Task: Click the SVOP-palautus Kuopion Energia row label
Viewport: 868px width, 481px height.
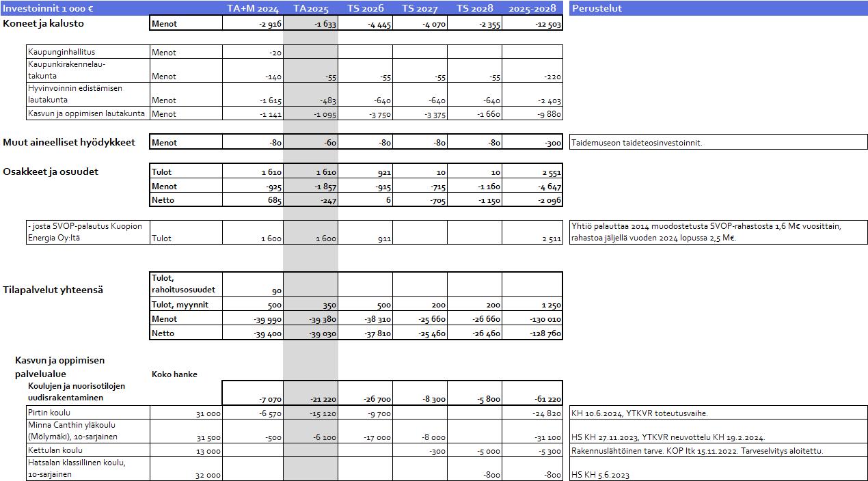Action: tap(88, 232)
